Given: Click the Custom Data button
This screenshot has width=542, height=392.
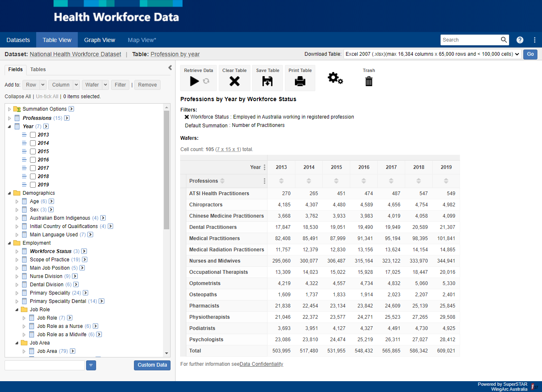Looking at the screenshot, I should (152, 365).
